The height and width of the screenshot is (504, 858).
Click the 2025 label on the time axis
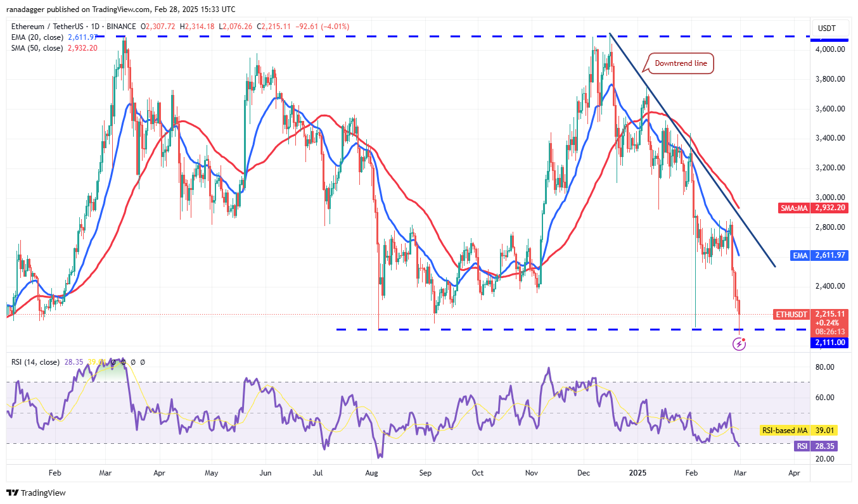(637, 473)
